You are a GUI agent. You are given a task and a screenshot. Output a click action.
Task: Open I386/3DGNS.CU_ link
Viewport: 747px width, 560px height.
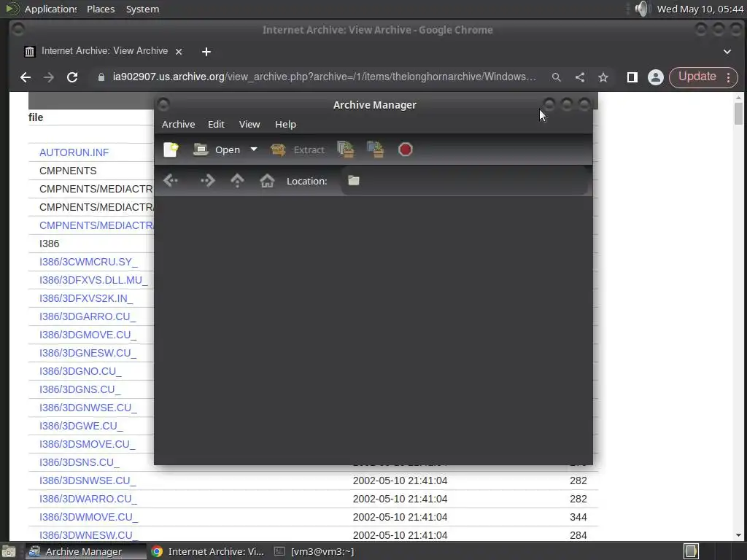coord(80,389)
